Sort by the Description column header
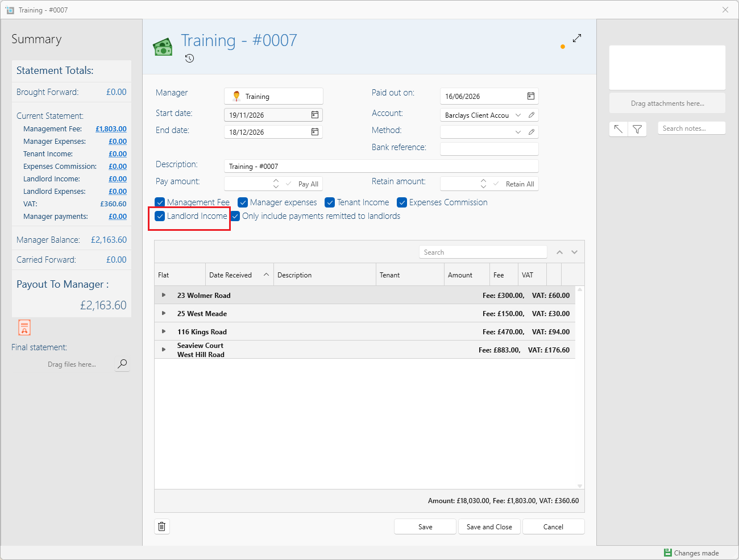Viewport: 739px width, 560px height. pyautogui.click(x=325, y=275)
